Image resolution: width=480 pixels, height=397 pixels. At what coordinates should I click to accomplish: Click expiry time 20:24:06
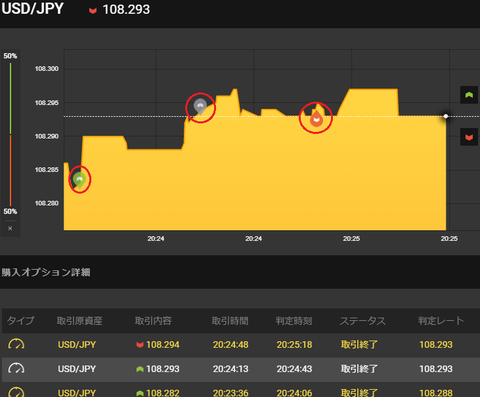(294, 393)
